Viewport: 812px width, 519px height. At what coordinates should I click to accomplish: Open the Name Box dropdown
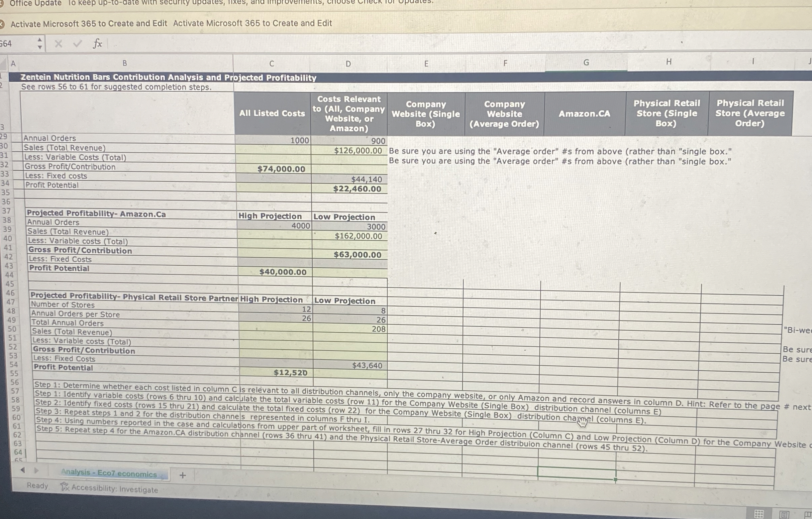40,43
